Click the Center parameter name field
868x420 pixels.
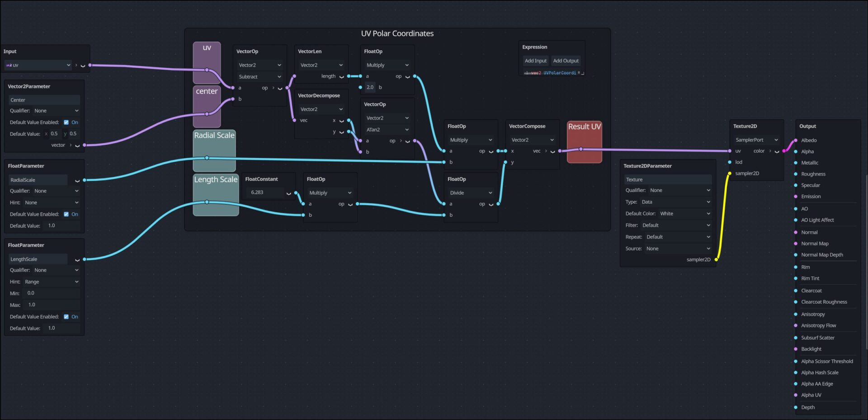(44, 100)
